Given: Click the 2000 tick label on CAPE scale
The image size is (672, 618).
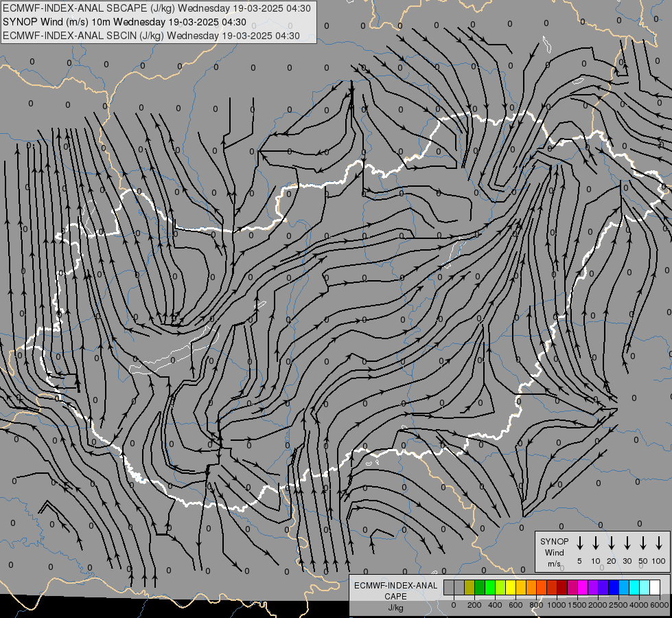Looking at the screenshot, I should point(598,605).
